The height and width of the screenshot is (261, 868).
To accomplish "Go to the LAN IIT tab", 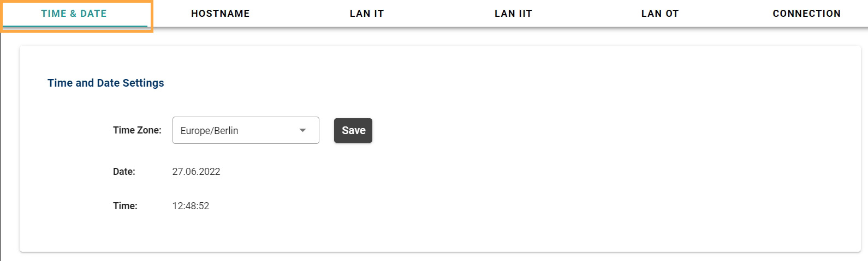I will pos(513,14).
